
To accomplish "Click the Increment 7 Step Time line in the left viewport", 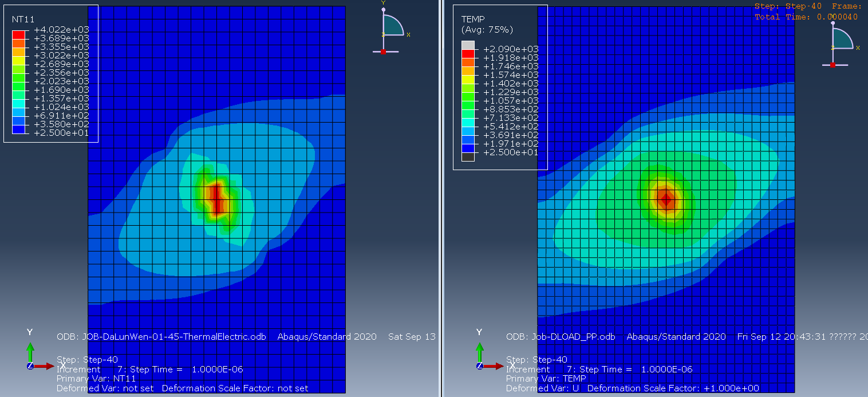I will point(150,370).
